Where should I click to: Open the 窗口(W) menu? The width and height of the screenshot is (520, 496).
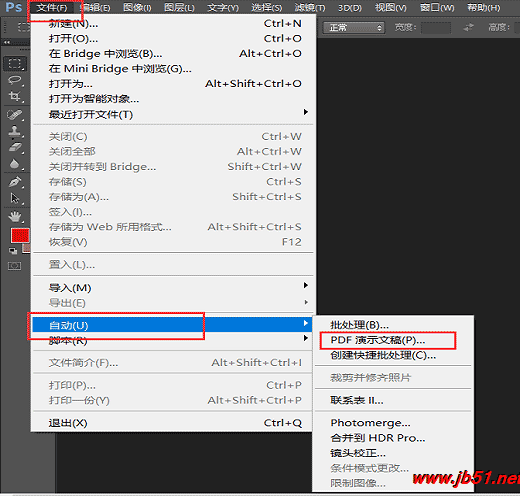point(437,8)
